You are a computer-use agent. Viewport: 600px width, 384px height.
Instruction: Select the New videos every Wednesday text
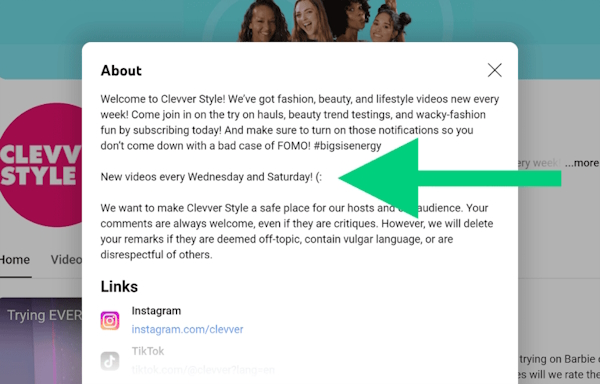211,177
